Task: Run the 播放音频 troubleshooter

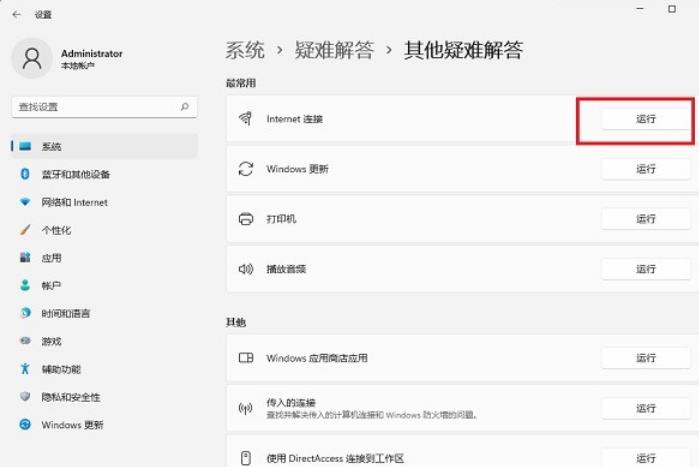Action: point(646,269)
